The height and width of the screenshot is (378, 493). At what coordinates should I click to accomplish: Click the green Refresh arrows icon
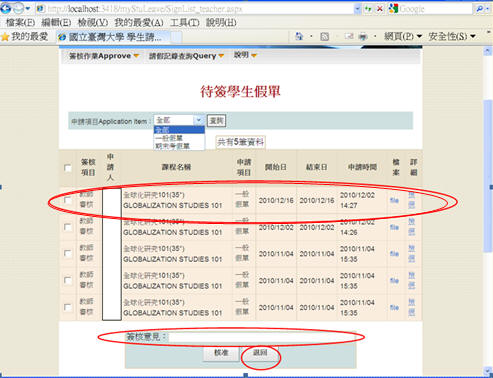click(368, 9)
